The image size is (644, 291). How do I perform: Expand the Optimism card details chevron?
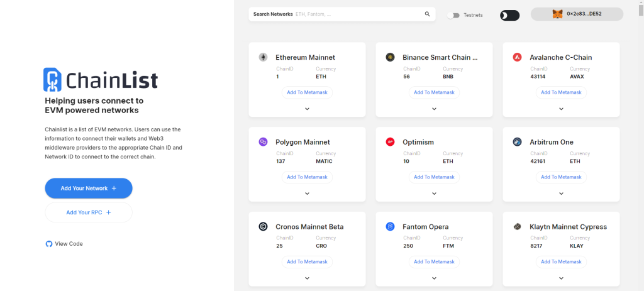pos(434,194)
